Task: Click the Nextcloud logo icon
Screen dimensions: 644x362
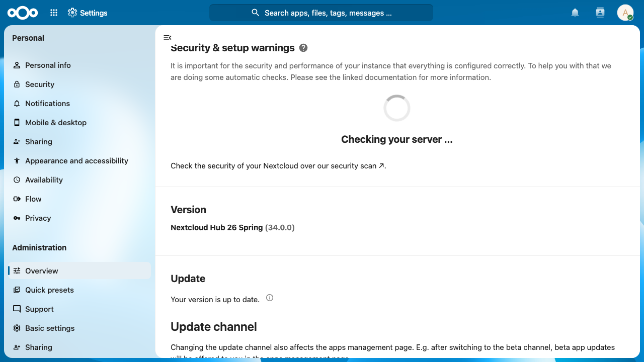Action: click(x=23, y=13)
